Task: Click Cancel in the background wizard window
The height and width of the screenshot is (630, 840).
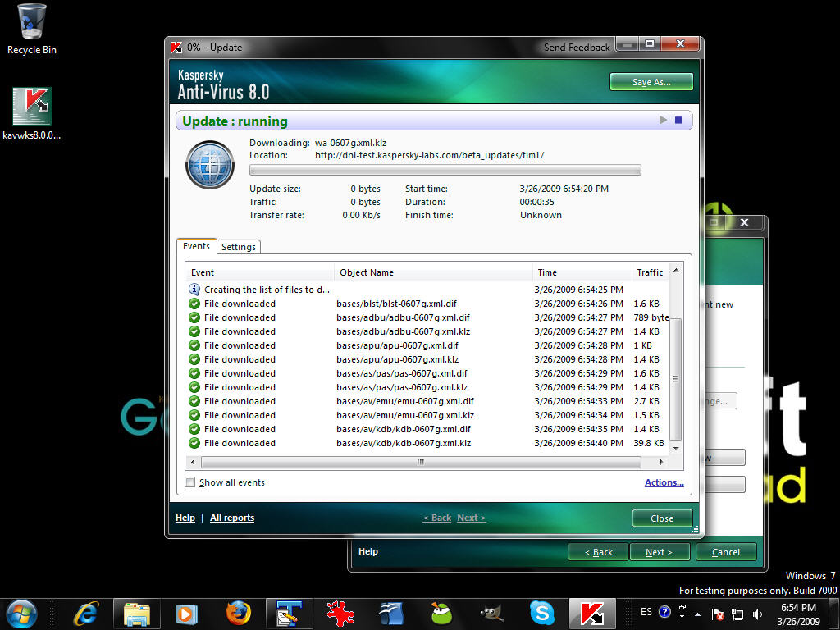Action: (x=726, y=552)
